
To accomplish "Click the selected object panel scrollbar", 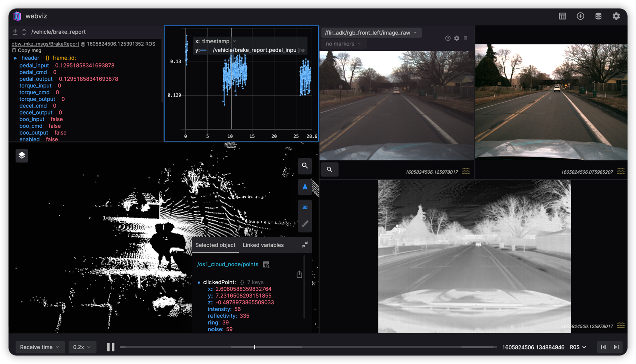I will (305, 287).
